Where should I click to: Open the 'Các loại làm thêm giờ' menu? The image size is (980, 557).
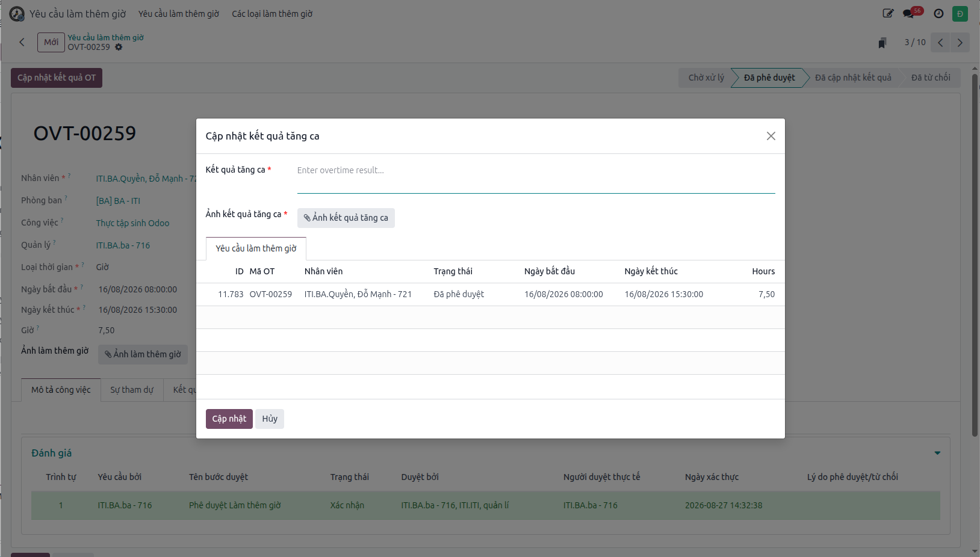pyautogui.click(x=272, y=14)
